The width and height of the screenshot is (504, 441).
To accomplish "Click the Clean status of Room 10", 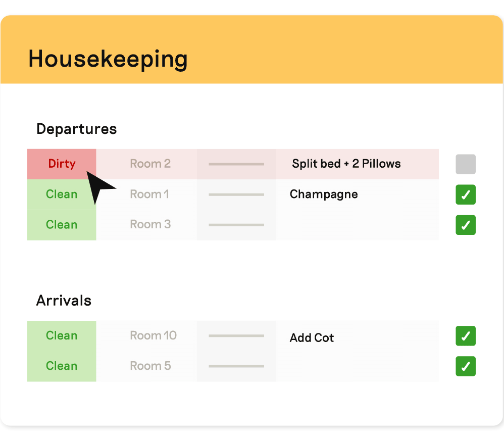I will [62, 336].
